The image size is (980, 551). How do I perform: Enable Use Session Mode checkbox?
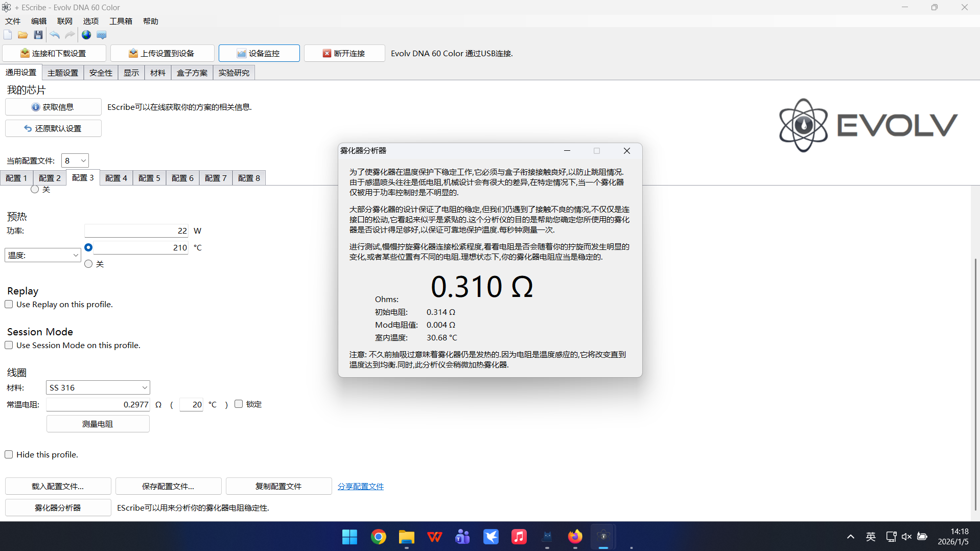(x=9, y=345)
